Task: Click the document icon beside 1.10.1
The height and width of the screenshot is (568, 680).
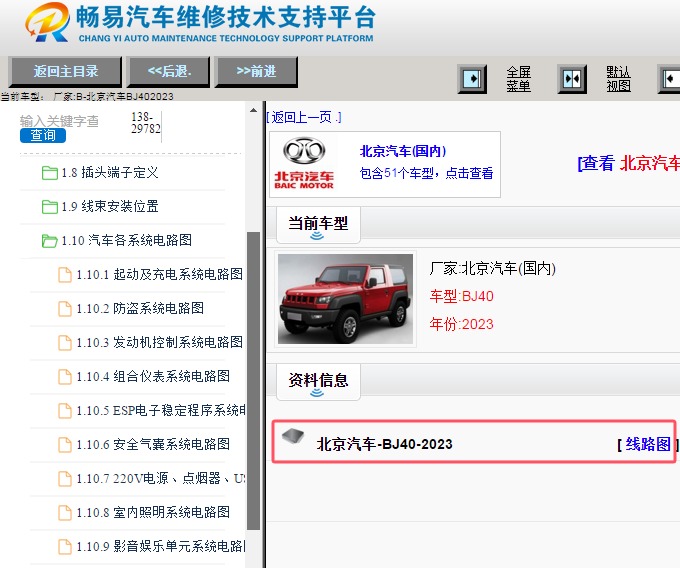Action: pos(65,274)
